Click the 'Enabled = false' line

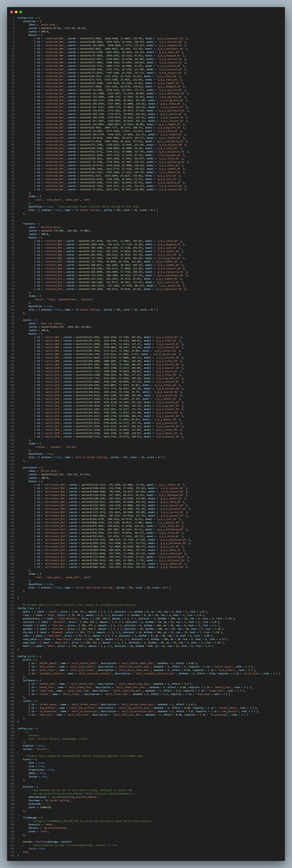click(x=34, y=746)
